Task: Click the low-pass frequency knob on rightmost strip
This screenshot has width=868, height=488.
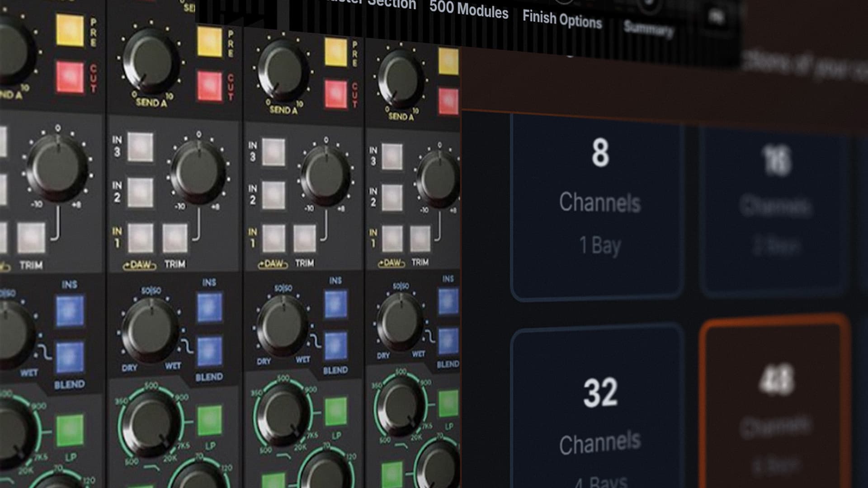Action: pos(401,406)
